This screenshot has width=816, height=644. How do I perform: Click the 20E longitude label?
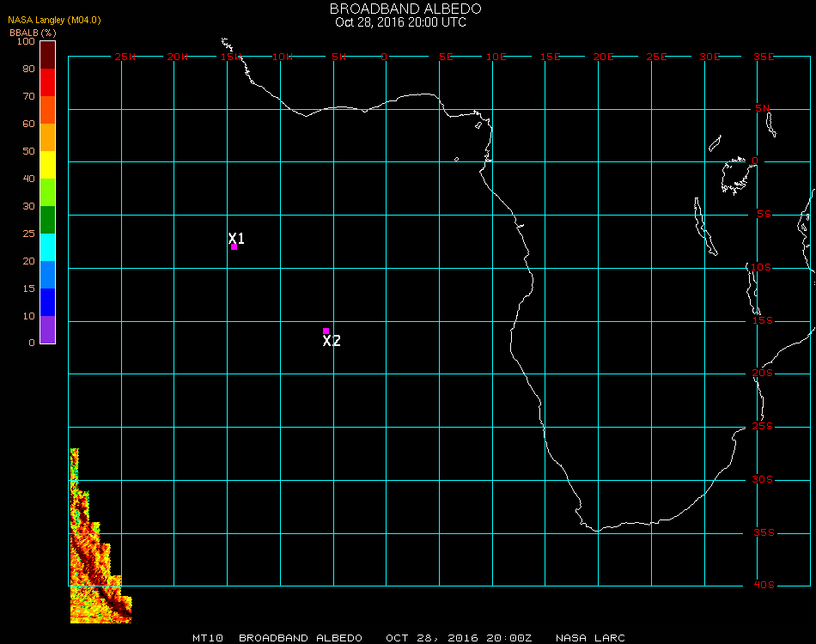(603, 57)
